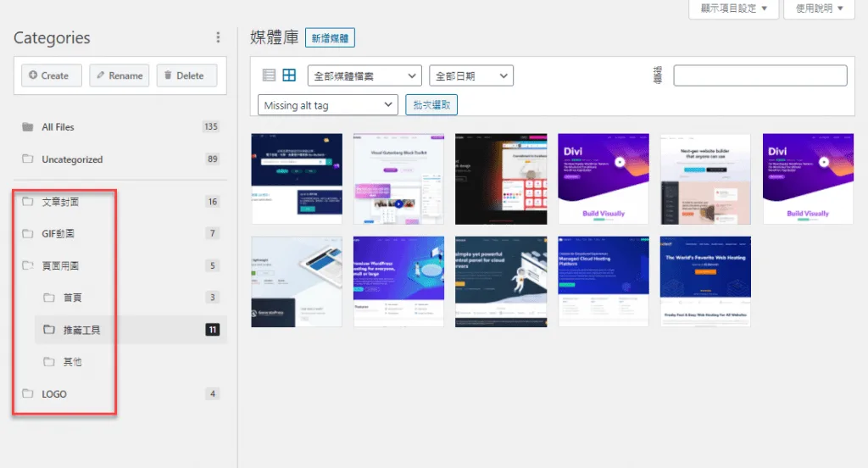The image size is (868, 468).
Task: Open the 其他 subfolder
Action: [x=131, y=362]
